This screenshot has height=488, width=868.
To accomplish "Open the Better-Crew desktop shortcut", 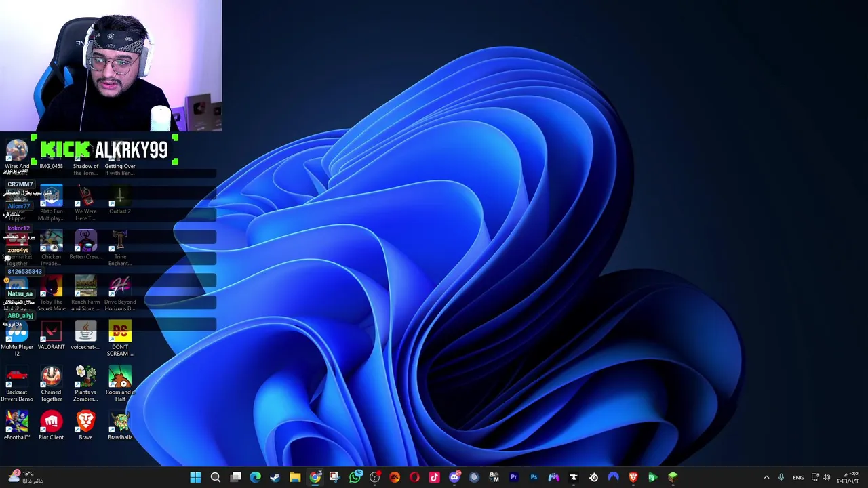I will coord(85,245).
